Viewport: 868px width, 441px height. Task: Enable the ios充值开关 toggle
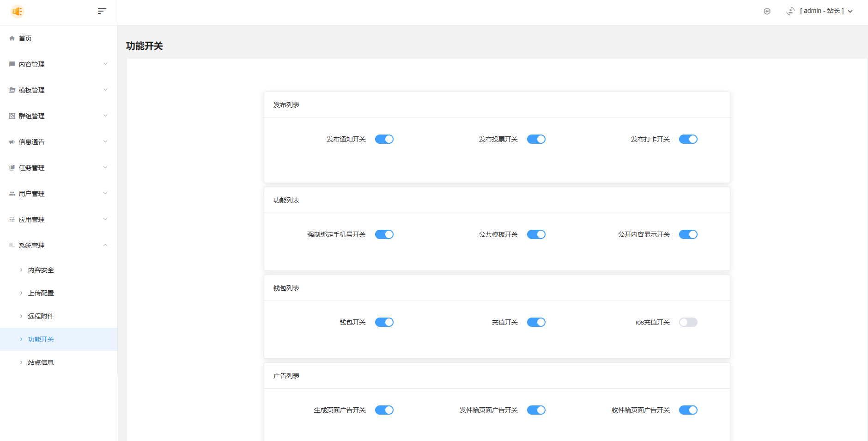[x=688, y=322]
